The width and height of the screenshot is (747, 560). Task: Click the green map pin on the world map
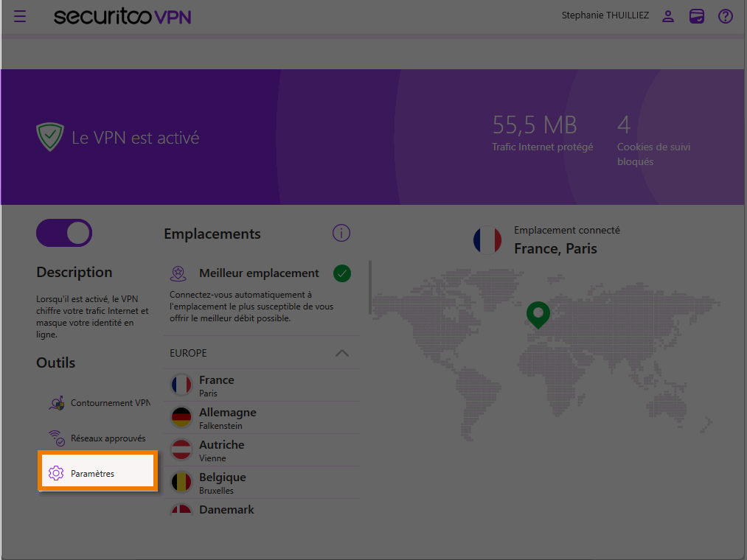538,315
